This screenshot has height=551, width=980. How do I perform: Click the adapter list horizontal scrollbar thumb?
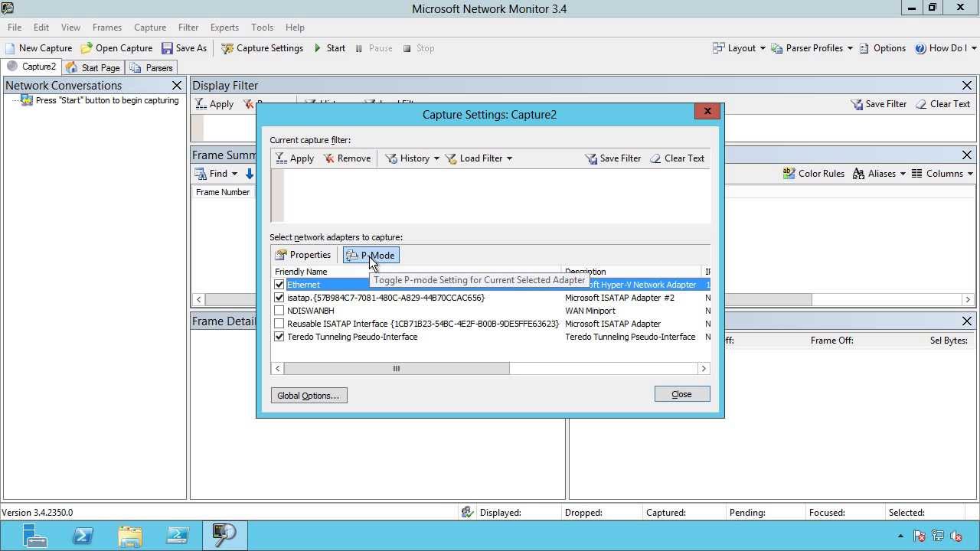[x=397, y=369]
